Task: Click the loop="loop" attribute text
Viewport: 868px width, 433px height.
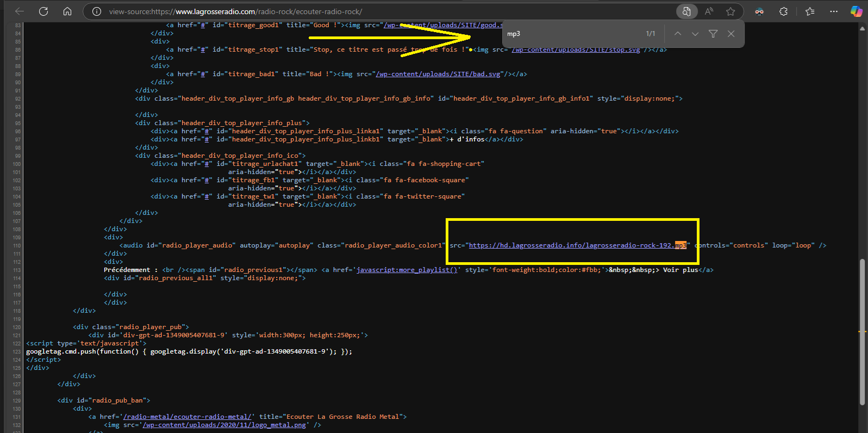Action: click(794, 245)
